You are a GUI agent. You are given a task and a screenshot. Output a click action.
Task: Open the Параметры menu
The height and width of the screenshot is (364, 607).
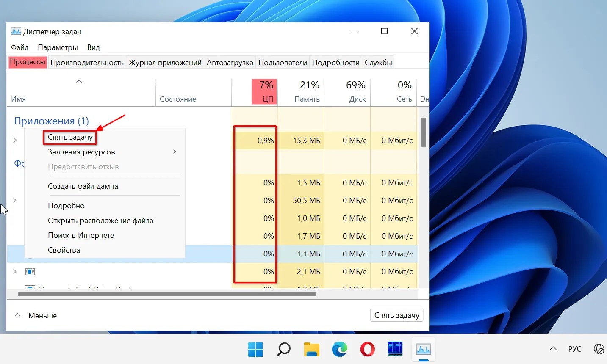[58, 47]
